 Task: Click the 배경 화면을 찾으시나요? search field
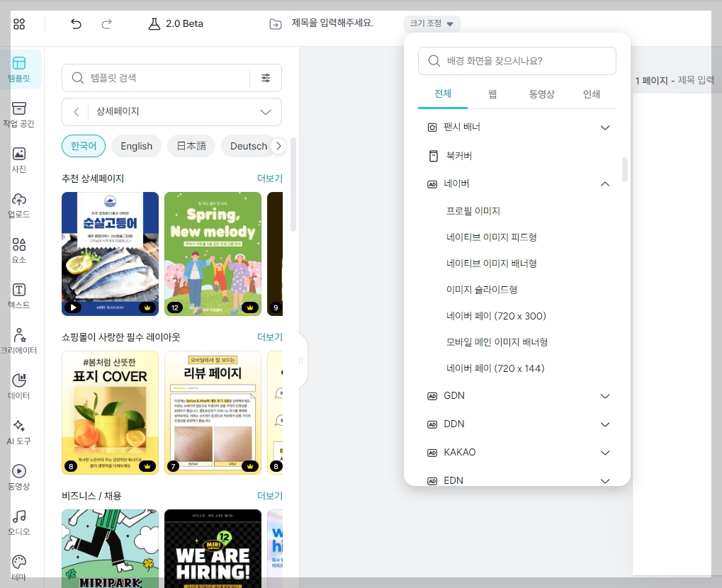tap(517, 61)
